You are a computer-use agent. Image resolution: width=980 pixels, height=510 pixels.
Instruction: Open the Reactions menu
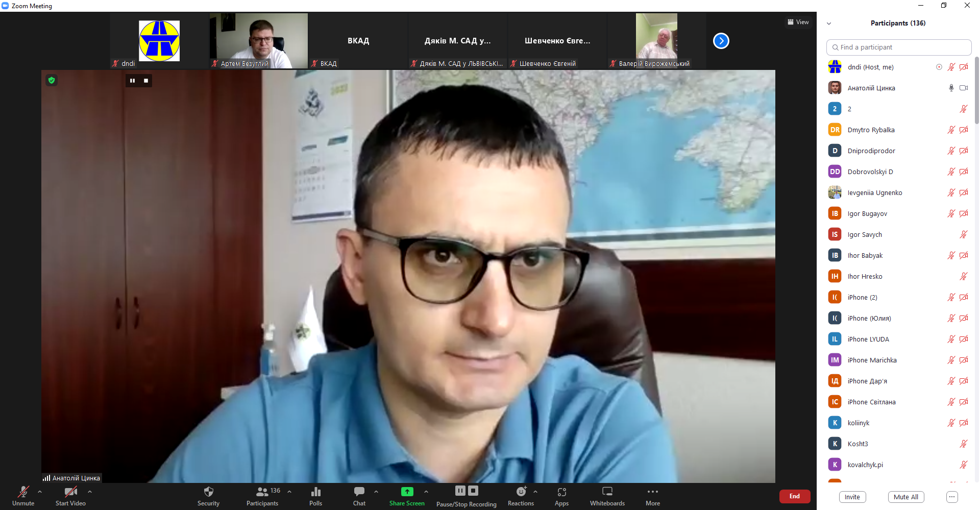[521, 495]
